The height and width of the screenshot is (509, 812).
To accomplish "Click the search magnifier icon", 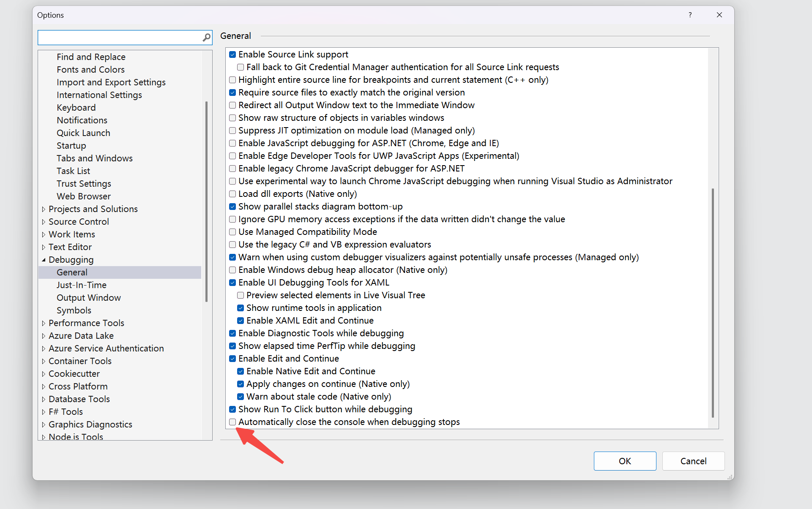I will (x=206, y=38).
